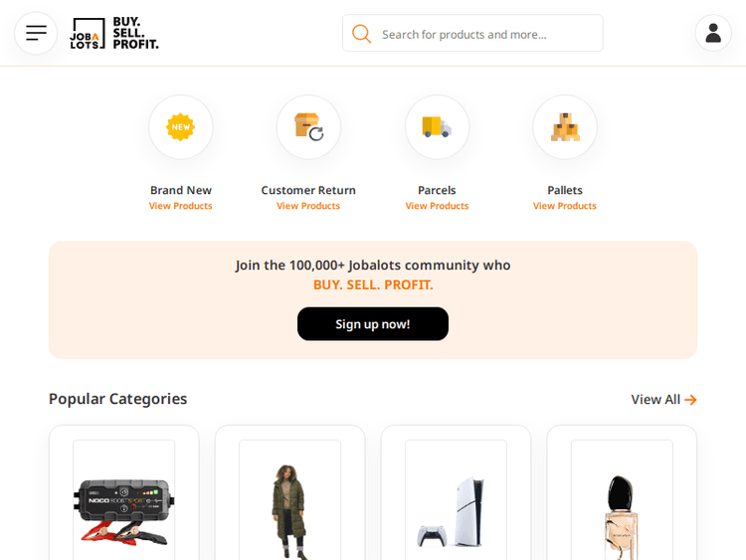Click the Jobalots Buy Sell Profit logo
Image resolution: width=746 pixels, height=560 pixels.
coord(114,33)
